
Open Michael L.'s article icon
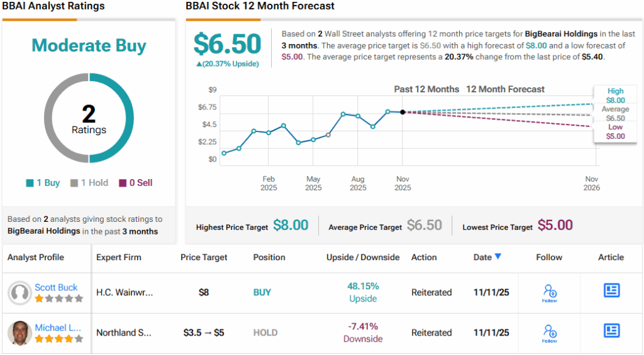click(x=611, y=330)
